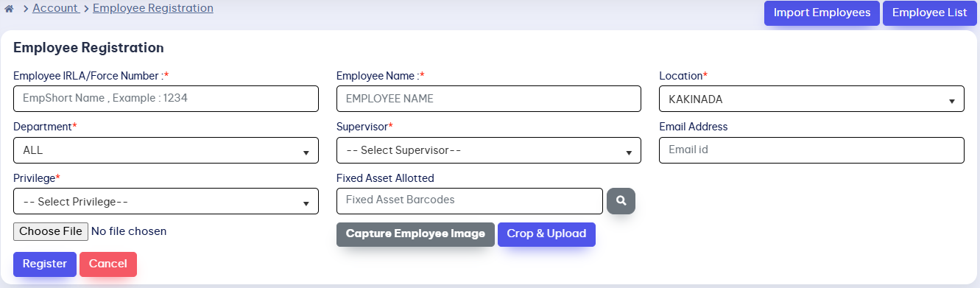Image resolution: width=980 pixels, height=288 pixels.
Task: Open the Select Supervisor dropdown
Action: point(488,150)
